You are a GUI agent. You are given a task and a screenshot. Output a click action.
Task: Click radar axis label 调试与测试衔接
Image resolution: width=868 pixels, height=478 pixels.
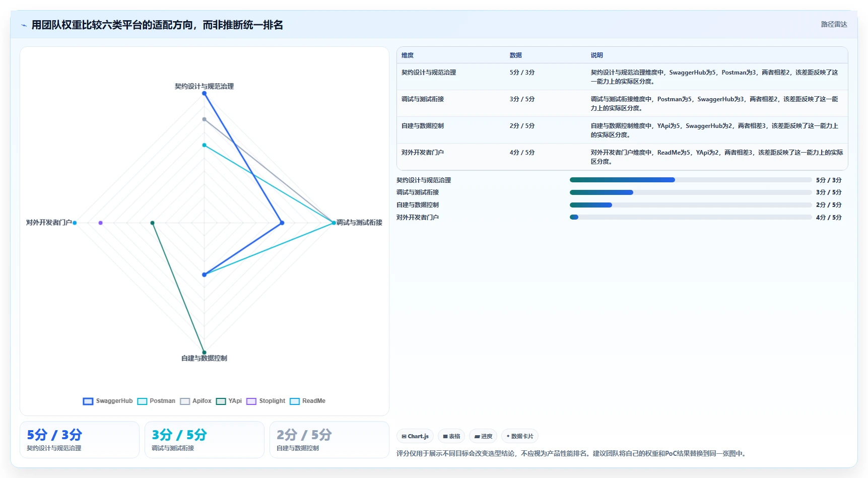[x=359, y=222]
